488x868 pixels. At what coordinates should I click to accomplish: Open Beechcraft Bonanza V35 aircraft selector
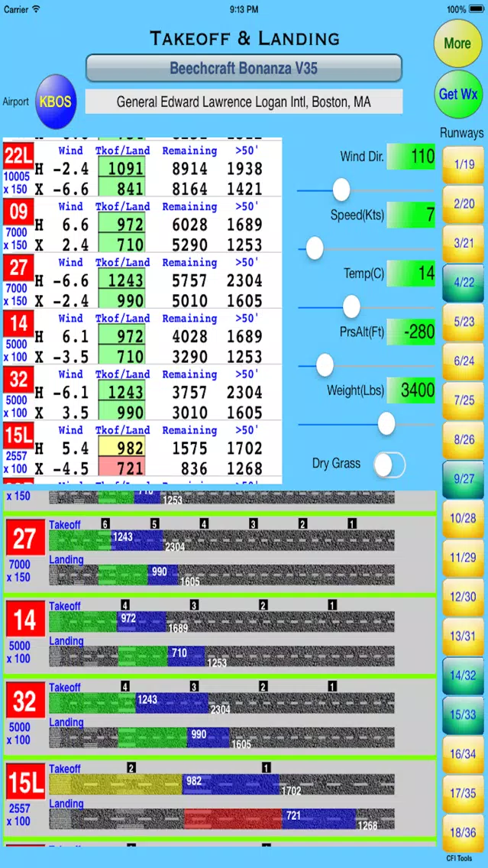(244, 69)
